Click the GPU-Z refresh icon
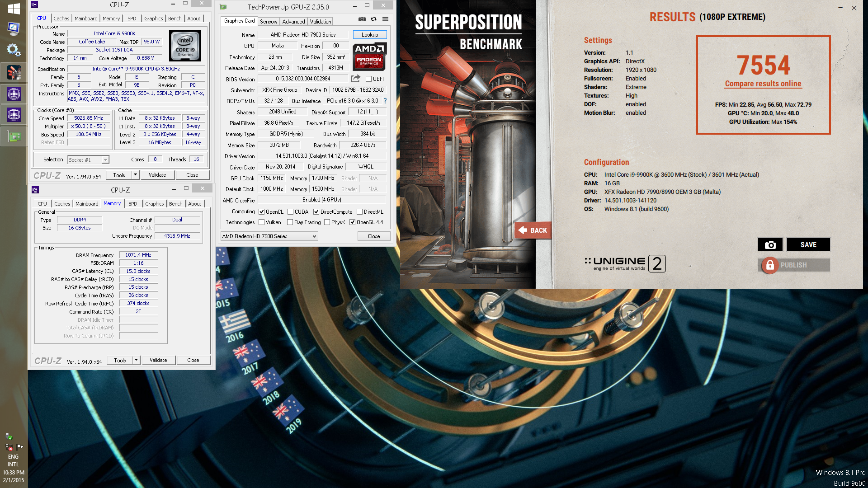The width and height of the screenshot is (868, 488). 373,19
